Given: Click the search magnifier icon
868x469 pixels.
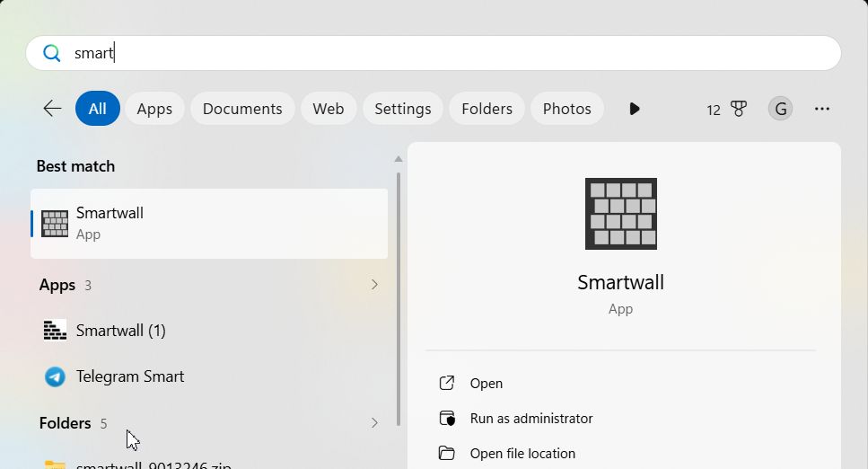Looking at the screenshot, I should click(x=52, y=53).
